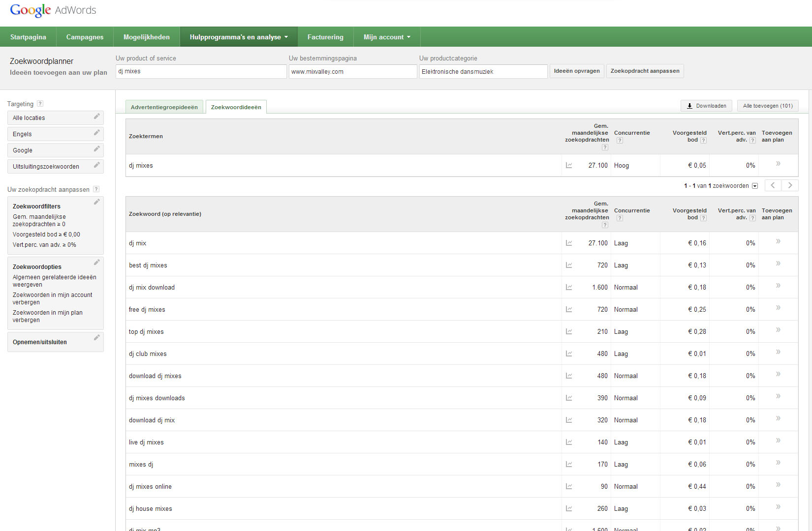812x531 pixels.
Task: Switch to Advertentiegroepideeën tab
Action: coord(164,107)
